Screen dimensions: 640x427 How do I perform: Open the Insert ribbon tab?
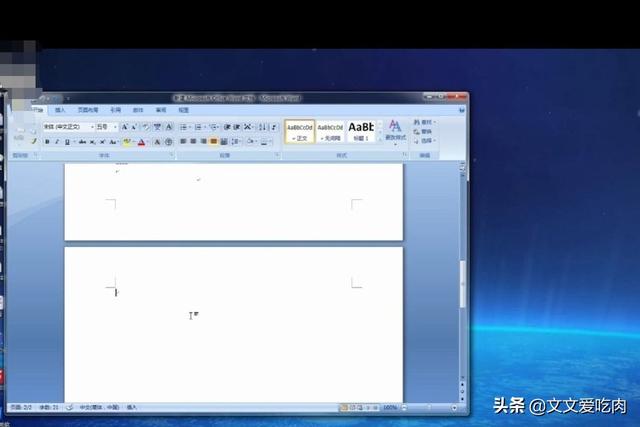pos(60,110)
